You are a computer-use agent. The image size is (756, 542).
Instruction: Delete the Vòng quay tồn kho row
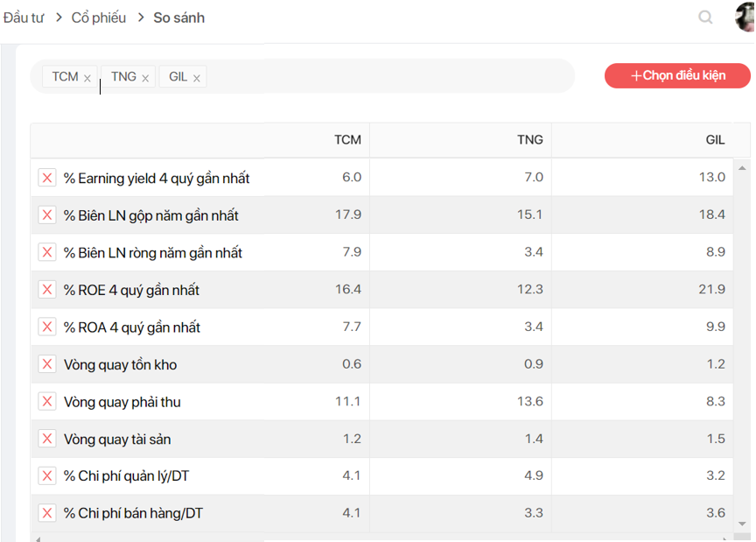click(x=47, y=364)
